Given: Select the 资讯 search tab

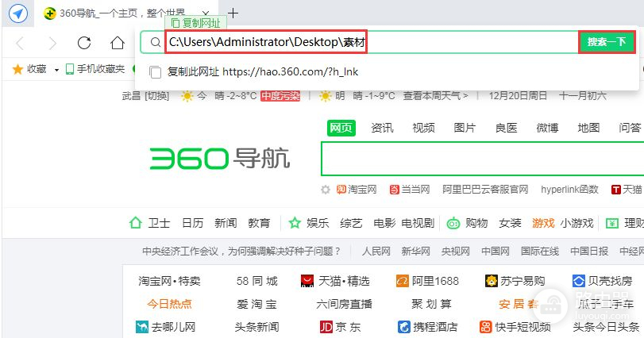Looking at the screenshot, I should pos(382,129).
